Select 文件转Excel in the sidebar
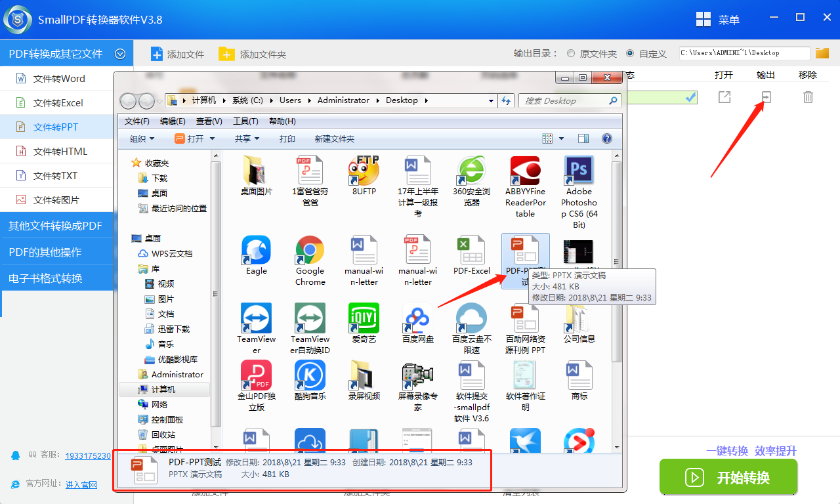 coord(57,102)
